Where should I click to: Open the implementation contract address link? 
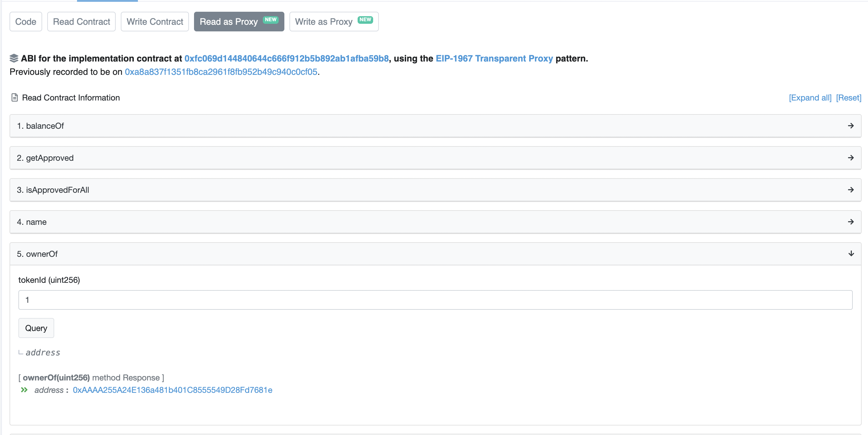[286, 58]
